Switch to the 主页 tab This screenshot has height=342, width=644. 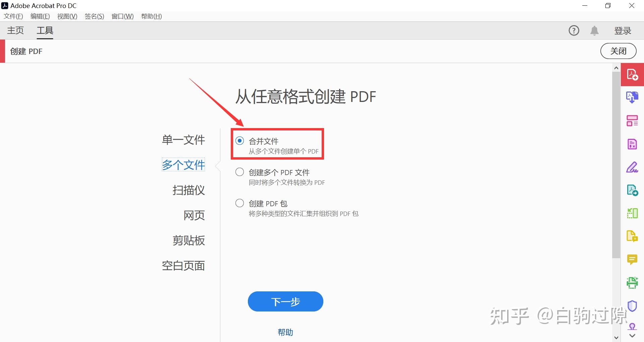pos(15,31)
